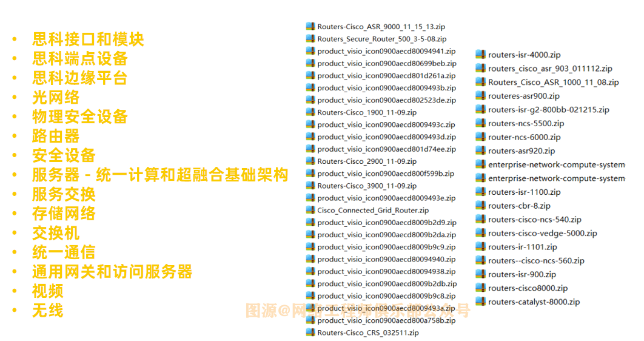This screenshot has height=341, width=644.
Task: Click bullet text 统一通信
Action: tap(64, 252)
